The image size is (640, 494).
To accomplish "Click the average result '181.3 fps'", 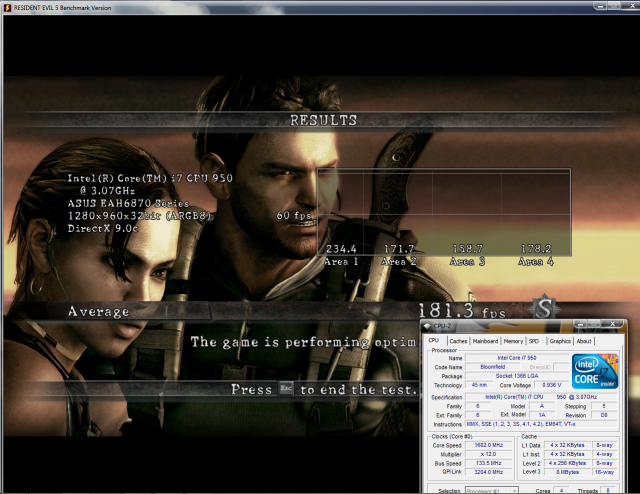I will click(x=462, y=311).
